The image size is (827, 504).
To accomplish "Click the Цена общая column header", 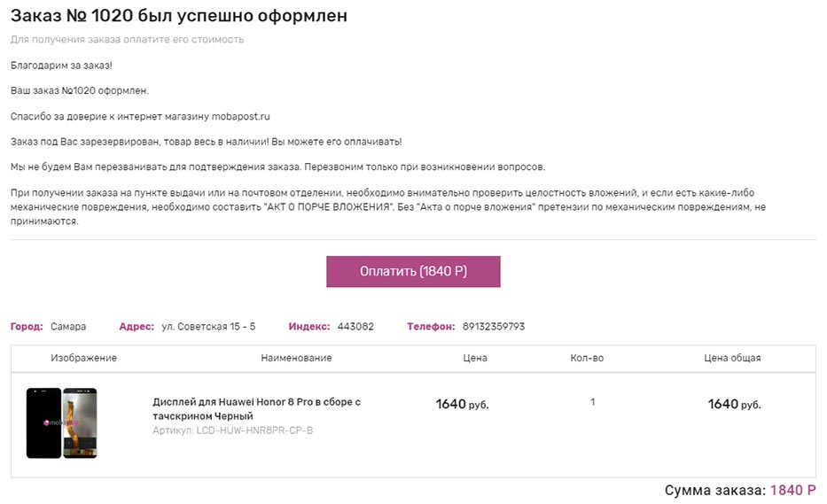I will [x=732, y=358].
